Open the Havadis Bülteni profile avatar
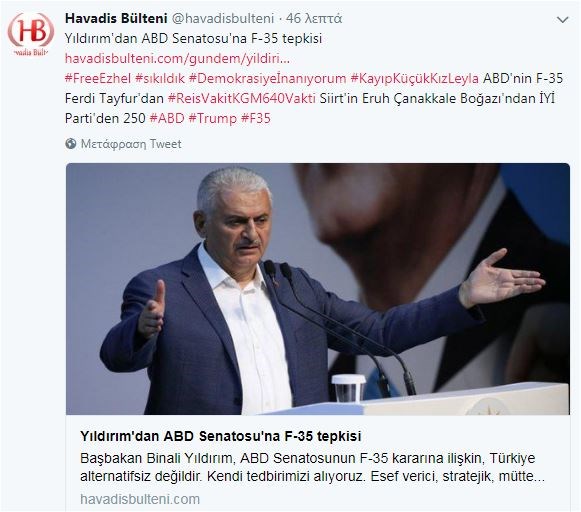 [x=31, y=33]
